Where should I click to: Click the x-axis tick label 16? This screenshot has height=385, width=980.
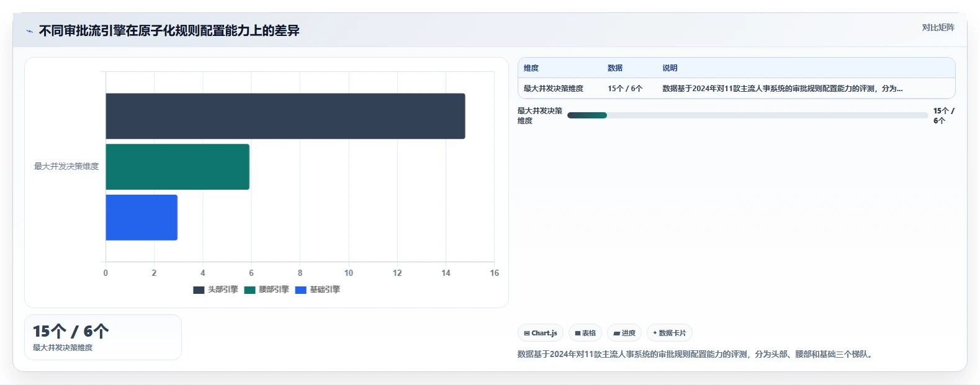(494, 273)
